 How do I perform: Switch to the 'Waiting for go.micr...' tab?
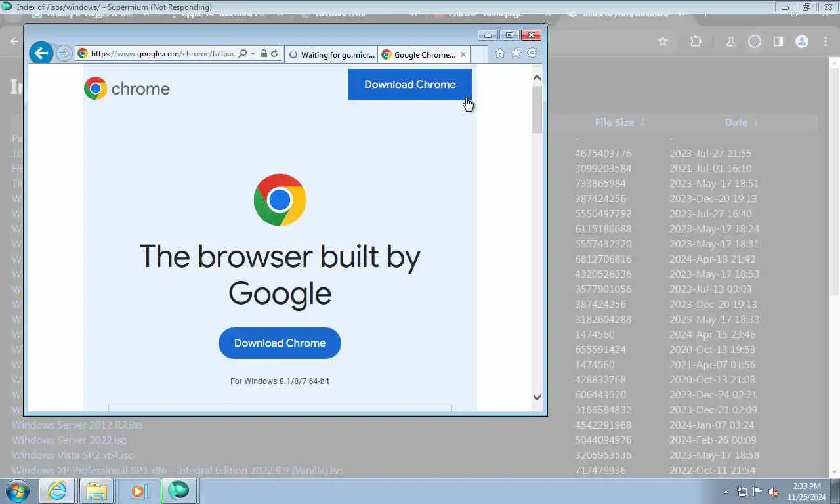[331, 54]
